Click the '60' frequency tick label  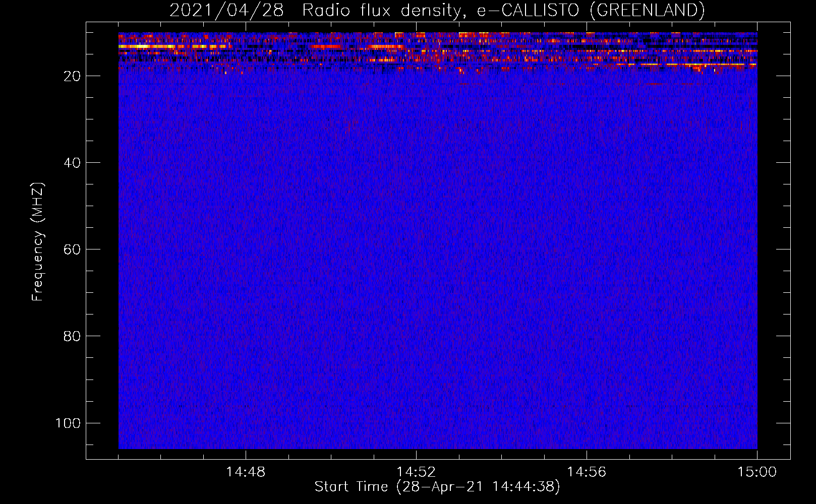coord(72,249)
